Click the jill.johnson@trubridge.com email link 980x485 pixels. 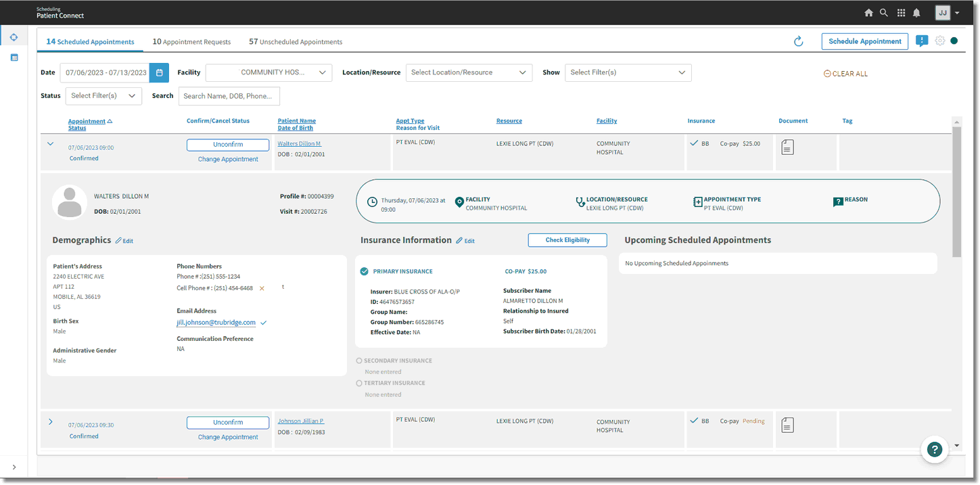pyautogui.click(x=216, y=323)
